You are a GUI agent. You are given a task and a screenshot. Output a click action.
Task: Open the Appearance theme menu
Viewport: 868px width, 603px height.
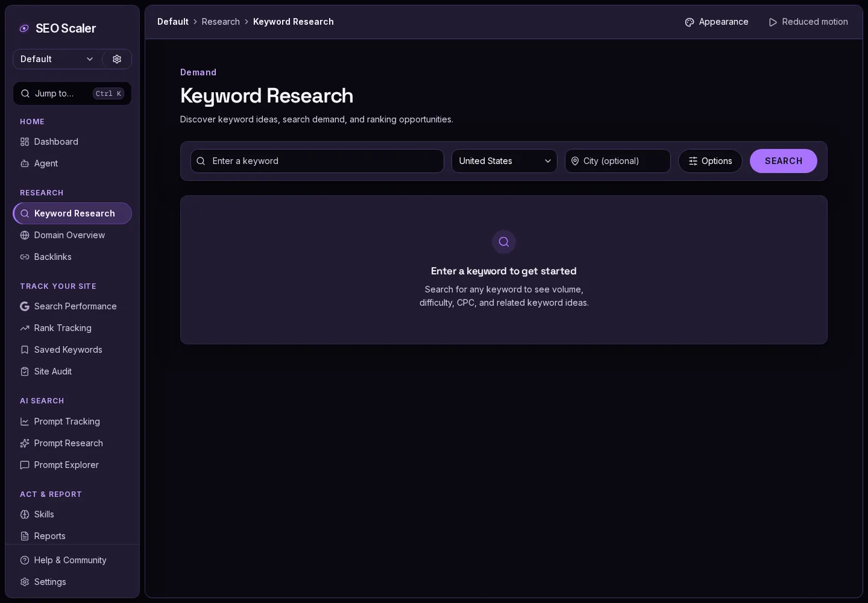717,22
